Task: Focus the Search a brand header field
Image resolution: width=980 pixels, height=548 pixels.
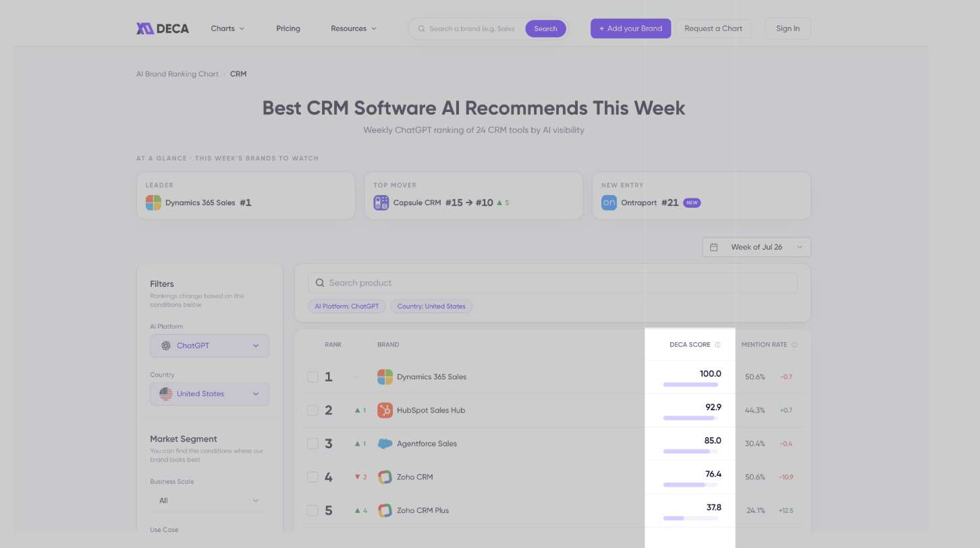Action: (x=472, y=29)
